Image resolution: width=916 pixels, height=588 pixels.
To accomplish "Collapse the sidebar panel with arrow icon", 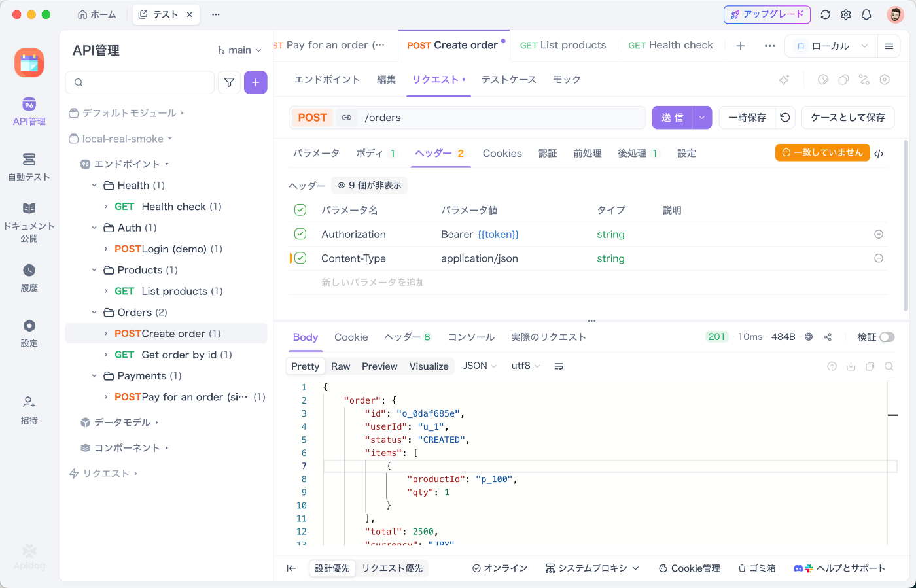I will (x=291, y=568).
